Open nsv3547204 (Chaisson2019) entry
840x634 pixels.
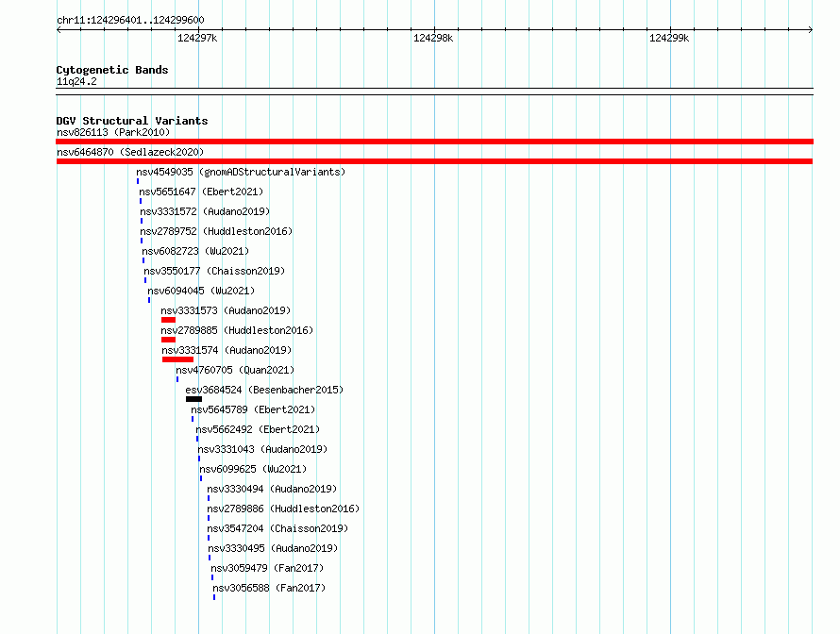coord(277,528)
